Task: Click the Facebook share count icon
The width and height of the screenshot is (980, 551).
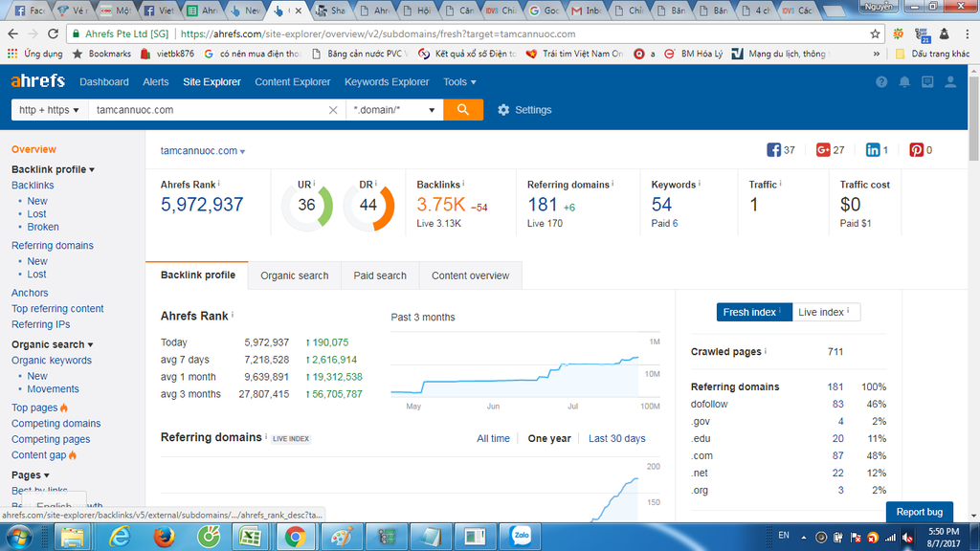Action: tap(773, 150)
